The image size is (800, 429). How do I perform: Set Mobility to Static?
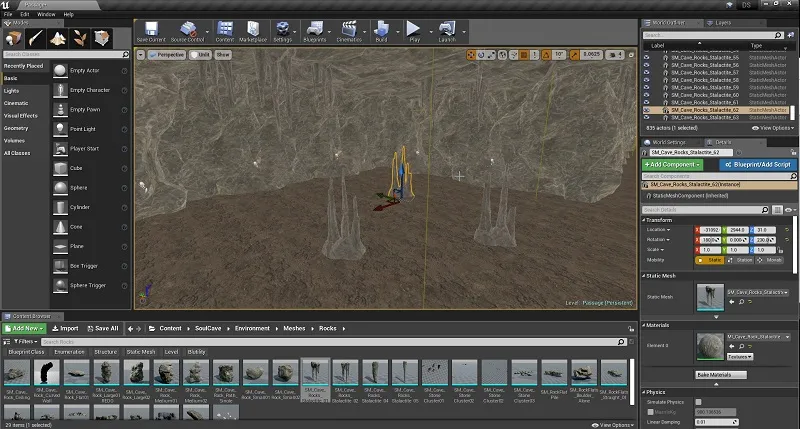[x=710, y=260]
